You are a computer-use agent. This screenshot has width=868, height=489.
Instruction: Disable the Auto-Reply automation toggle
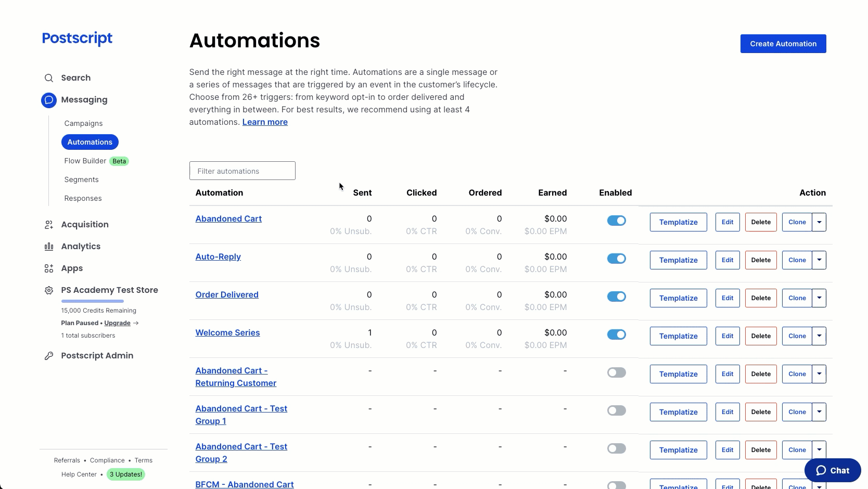tap(617, 259)
